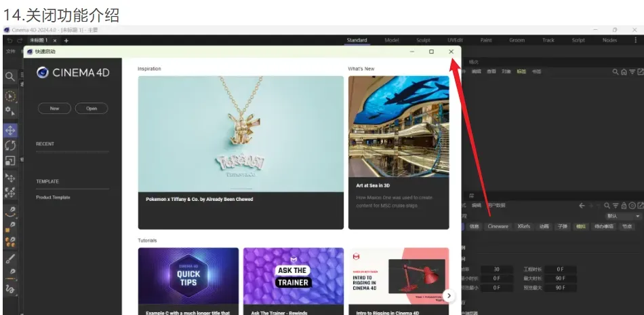Open the Cineware attribute tab
Screen dimensions: 644x315
coord(498,227)
